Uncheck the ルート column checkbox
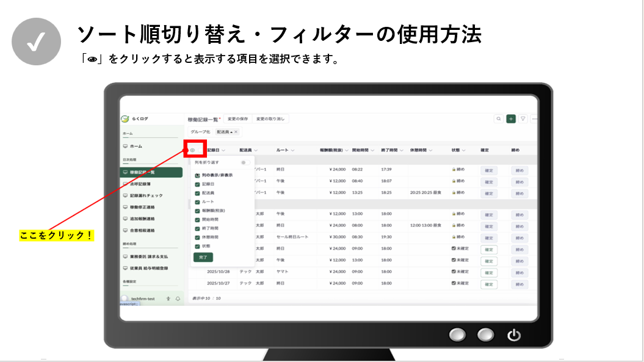This screenshot has width=644, height=362. pyautogui.click(x=197, y=201)
